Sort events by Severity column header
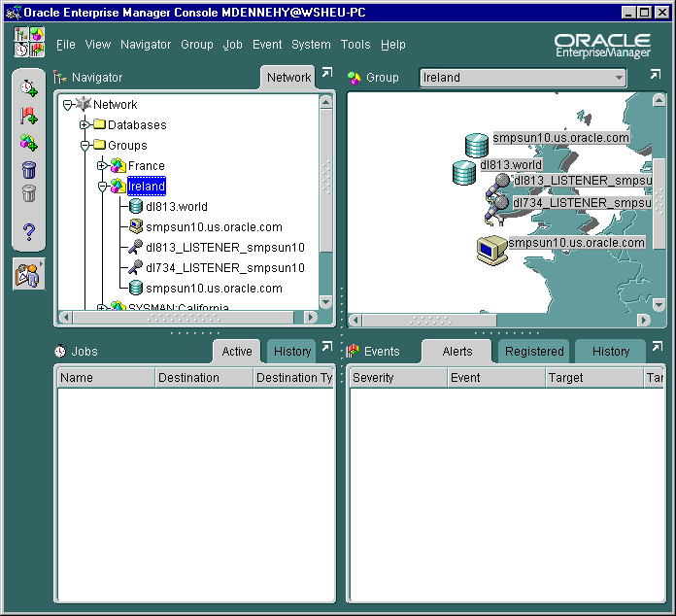676x616 pixels. click(x=398, y=378)
